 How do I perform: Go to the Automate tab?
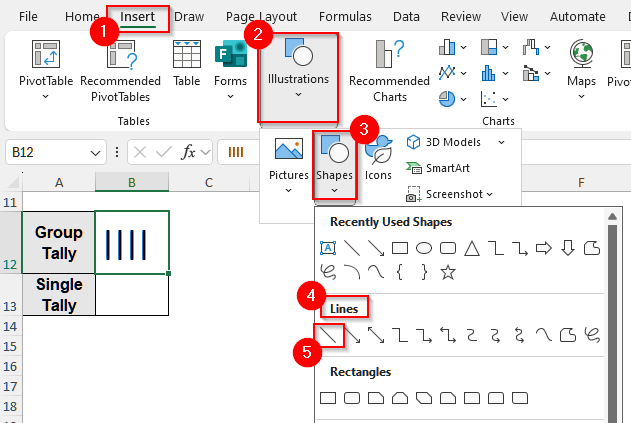[x=577, y=17]
